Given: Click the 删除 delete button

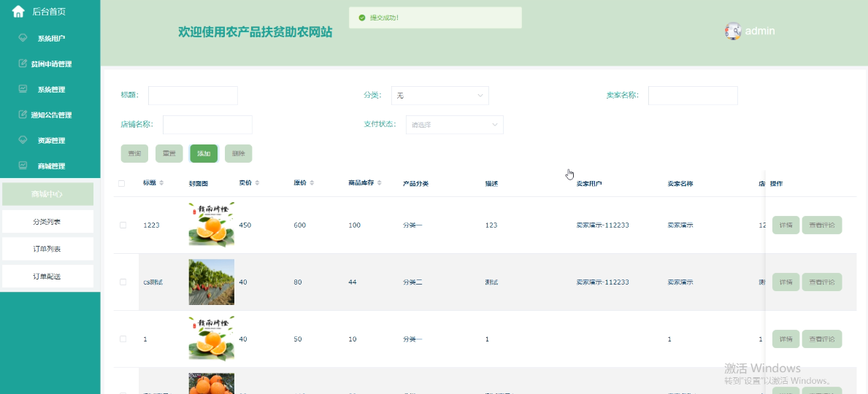Looking at the screenshot, I should point(239,153).
